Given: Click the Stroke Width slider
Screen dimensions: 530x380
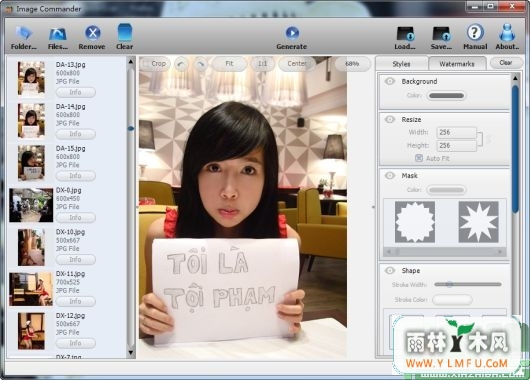Looking at the screenshot, I should [x=468, y=284].
